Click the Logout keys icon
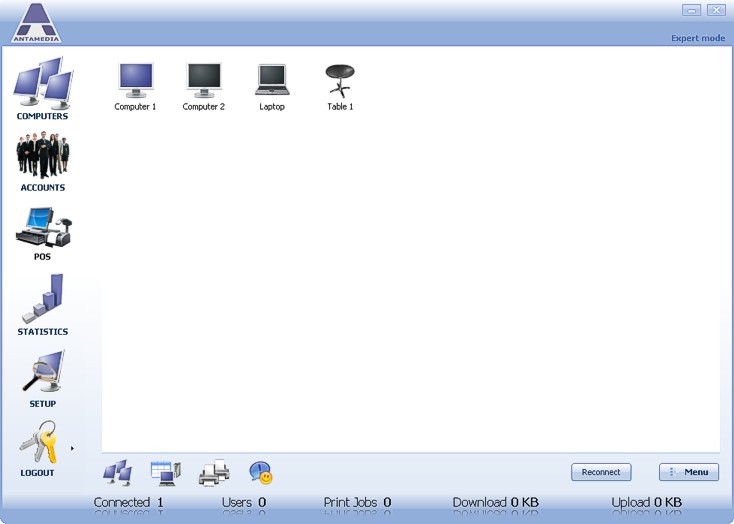The width and height of the screenshot is (734, 524). point(38,442)
